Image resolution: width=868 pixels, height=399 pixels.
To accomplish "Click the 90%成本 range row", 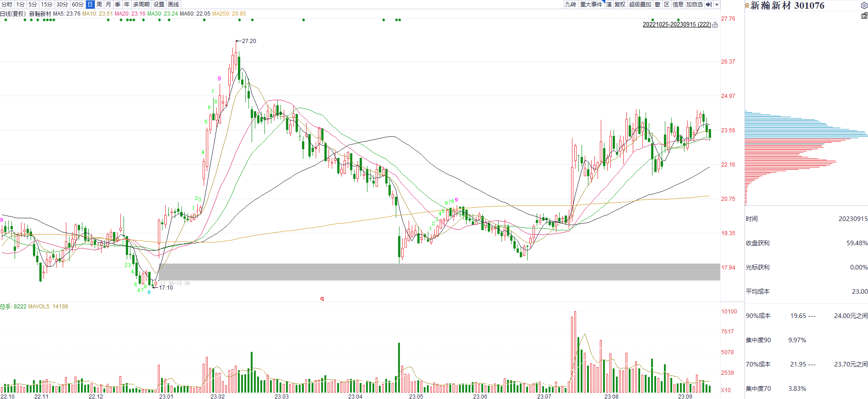I will coord(807,316).
